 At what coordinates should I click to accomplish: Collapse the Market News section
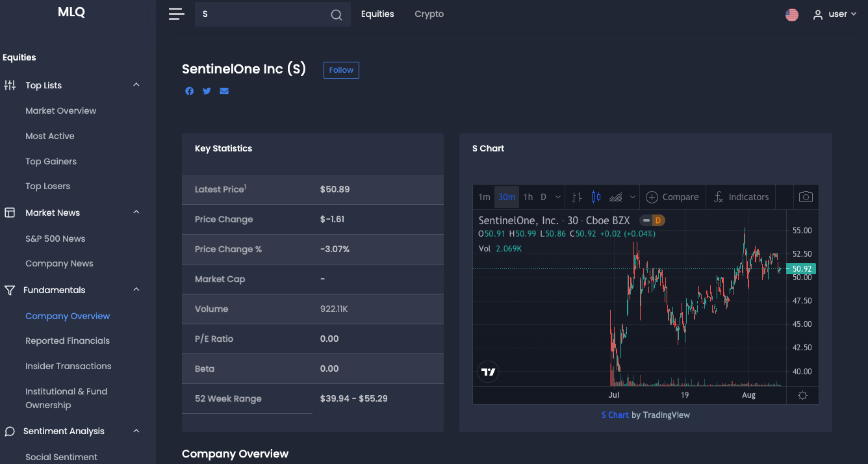(x=136, y=213)
